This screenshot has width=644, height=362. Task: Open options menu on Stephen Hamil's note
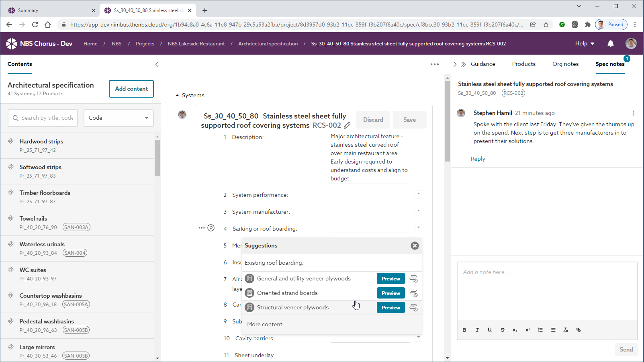click(634, 113)
